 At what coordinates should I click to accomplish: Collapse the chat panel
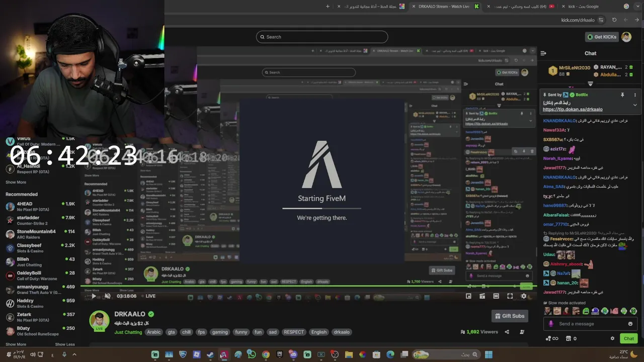543,53
